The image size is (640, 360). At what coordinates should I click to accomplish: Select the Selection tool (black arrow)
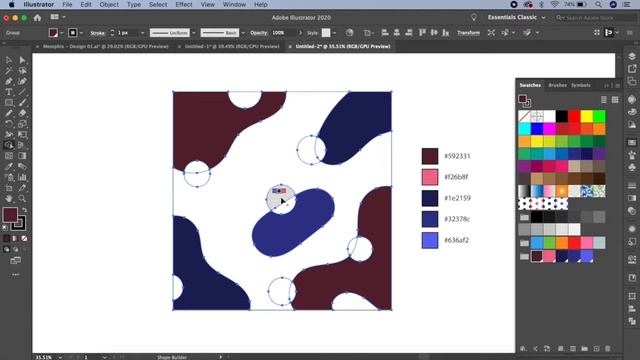pos(9,60)
